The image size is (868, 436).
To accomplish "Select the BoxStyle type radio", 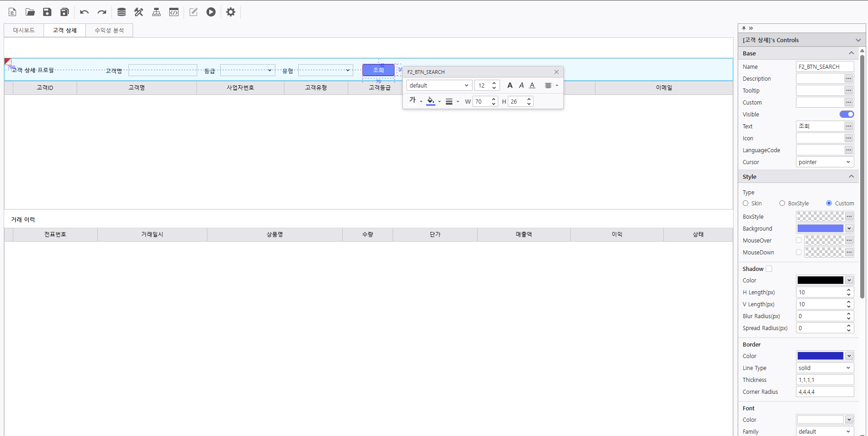I will 782,203.
